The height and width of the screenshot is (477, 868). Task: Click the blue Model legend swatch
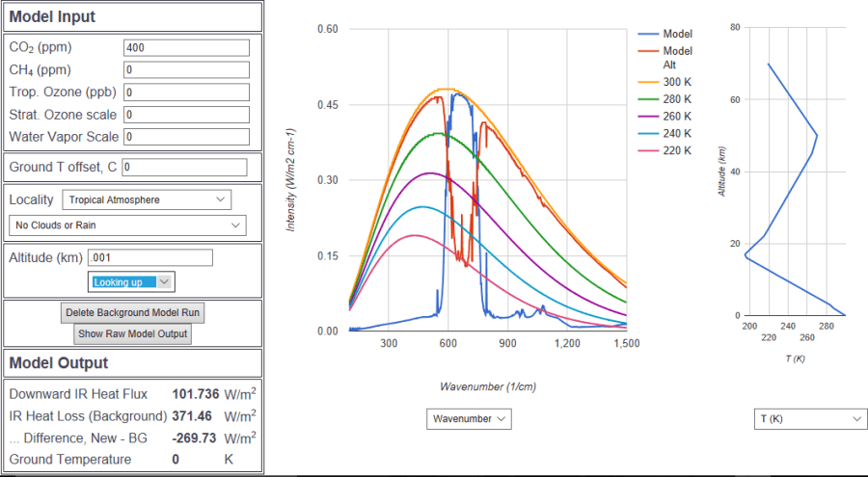(x=648, y=34)
